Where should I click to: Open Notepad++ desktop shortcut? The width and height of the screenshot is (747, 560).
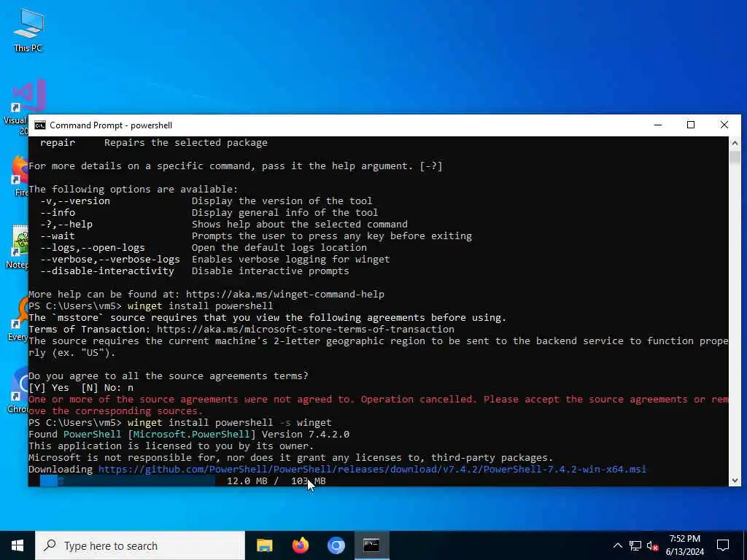click(18, 248)
